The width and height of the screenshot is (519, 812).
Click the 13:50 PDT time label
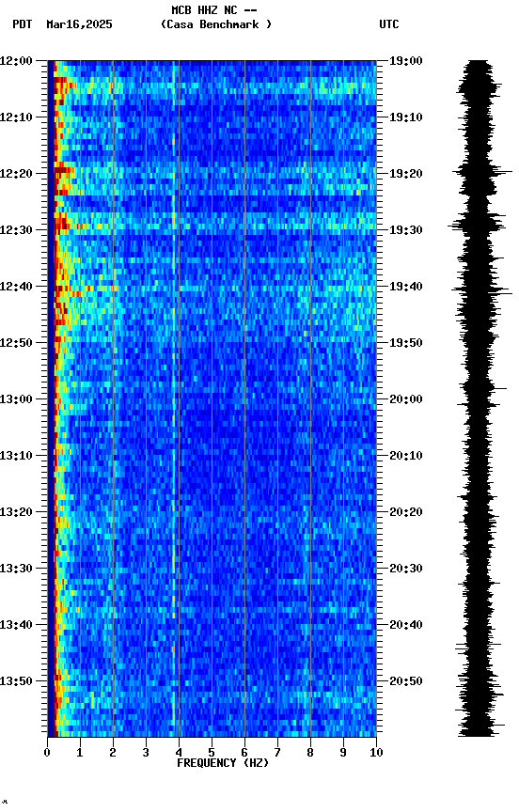tap(16, 681)
